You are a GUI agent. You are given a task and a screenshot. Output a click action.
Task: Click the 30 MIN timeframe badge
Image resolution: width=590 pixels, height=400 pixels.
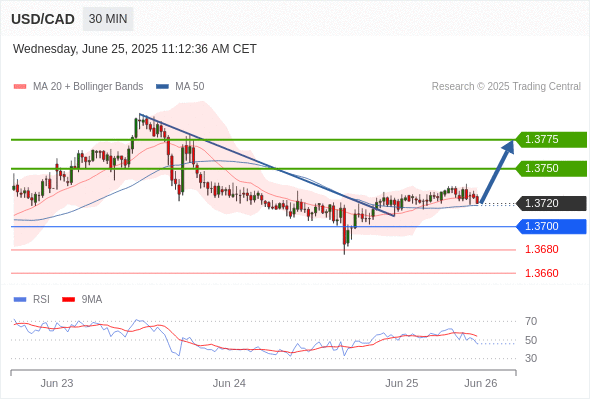pyautogui.click(x=108, y=19)
